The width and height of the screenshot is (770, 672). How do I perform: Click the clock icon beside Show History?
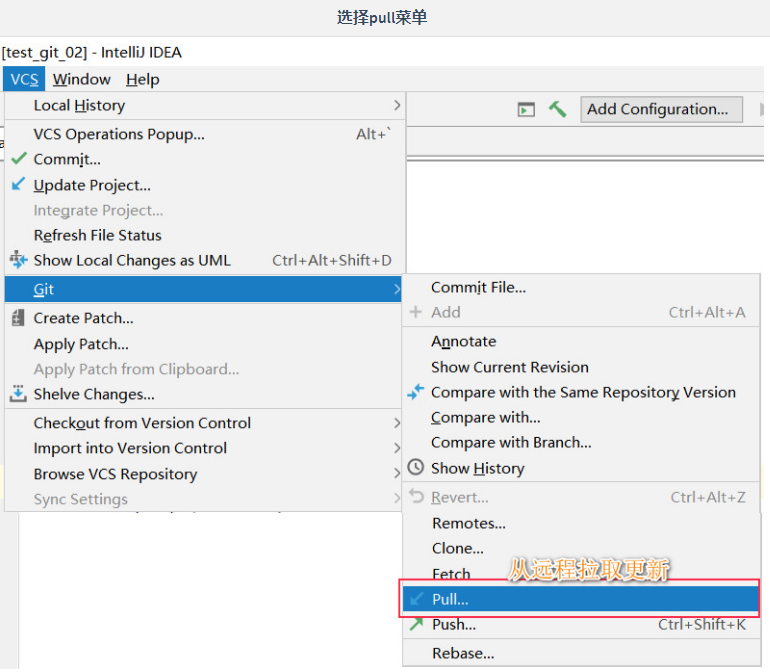(416, 467)
